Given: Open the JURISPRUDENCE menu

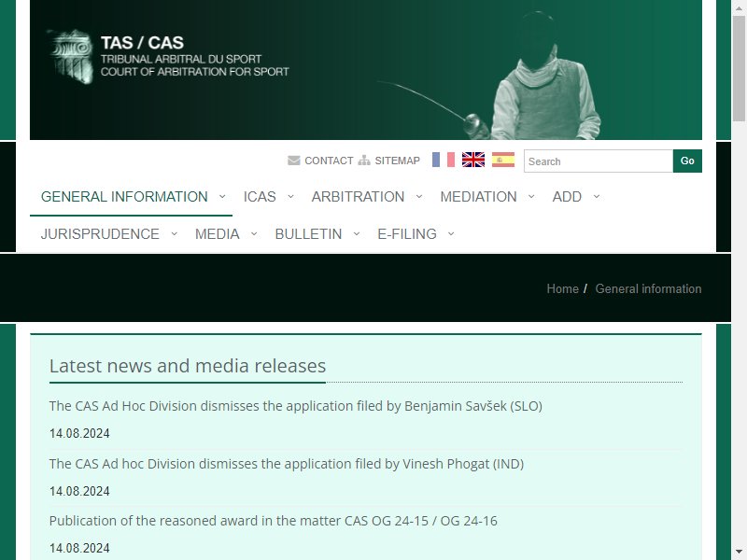Looking at the screenshot, I should pyautogui.click(x=100, y=234).
